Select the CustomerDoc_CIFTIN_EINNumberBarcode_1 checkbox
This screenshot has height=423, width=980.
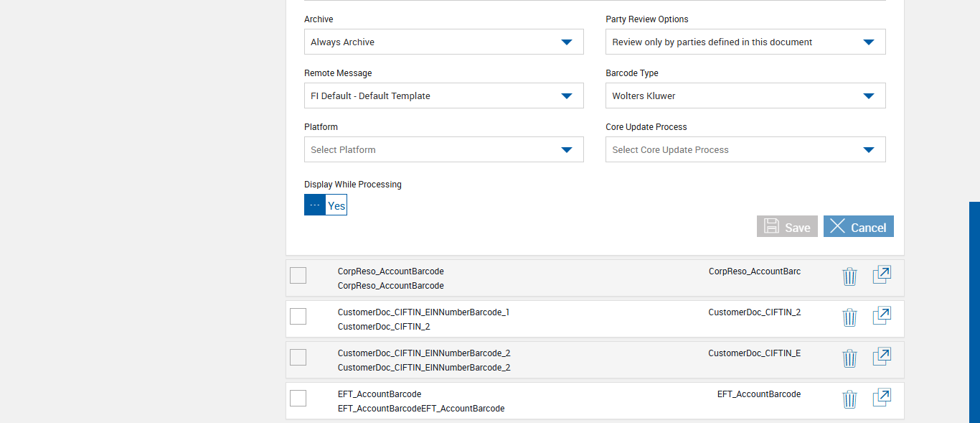(x=298, y=316)
